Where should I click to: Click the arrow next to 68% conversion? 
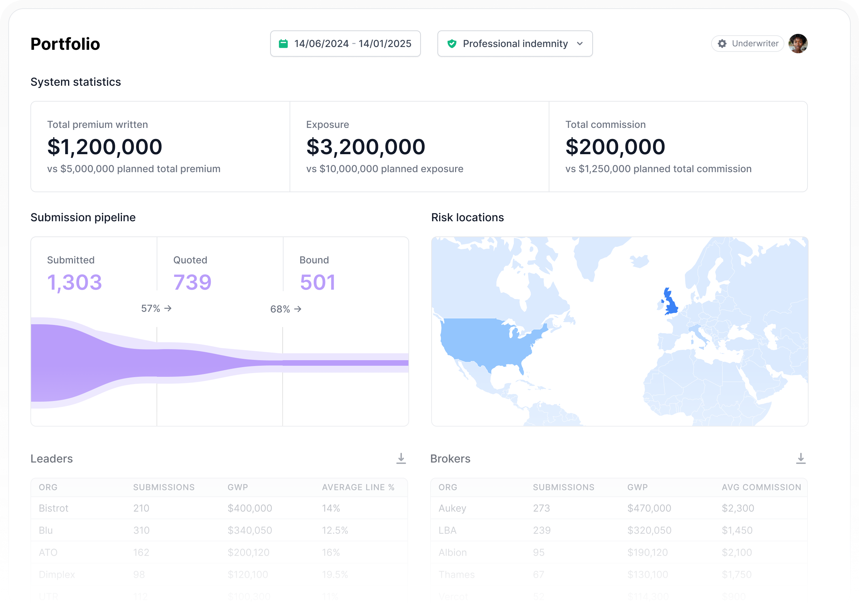[x=299, y=309]
